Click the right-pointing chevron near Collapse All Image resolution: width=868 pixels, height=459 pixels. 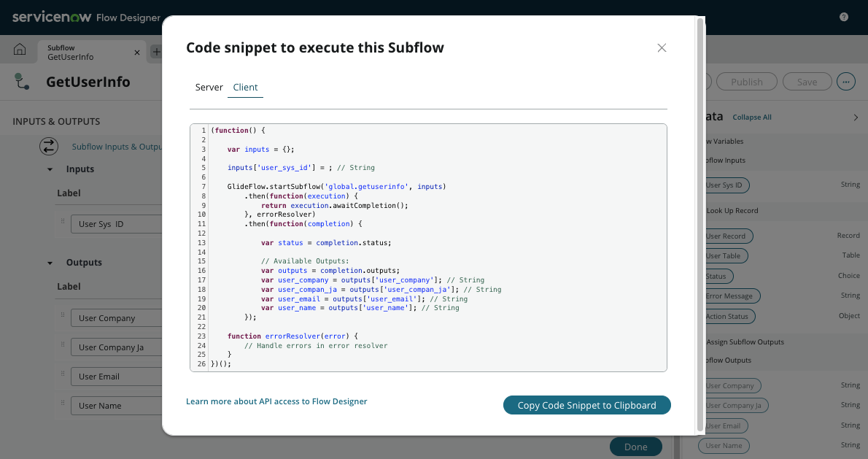pyautogui.click(x=857, y=117)
